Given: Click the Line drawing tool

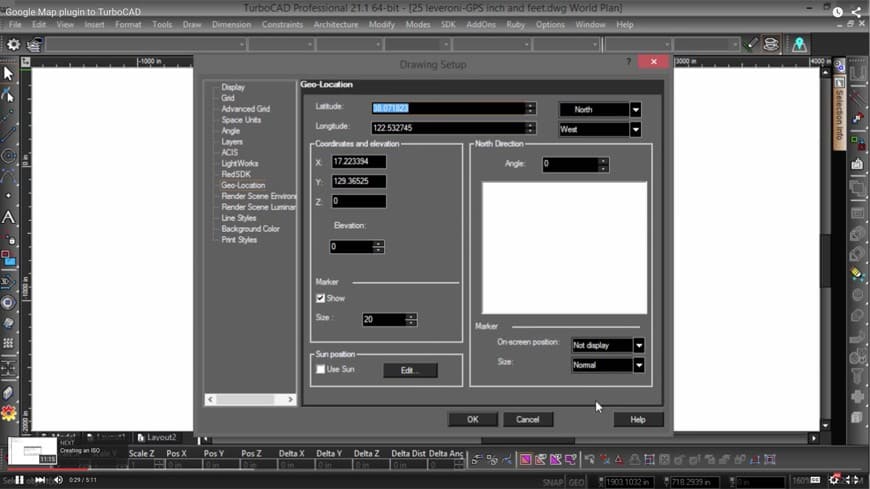Looking at the screenshot, I should 8,135.
